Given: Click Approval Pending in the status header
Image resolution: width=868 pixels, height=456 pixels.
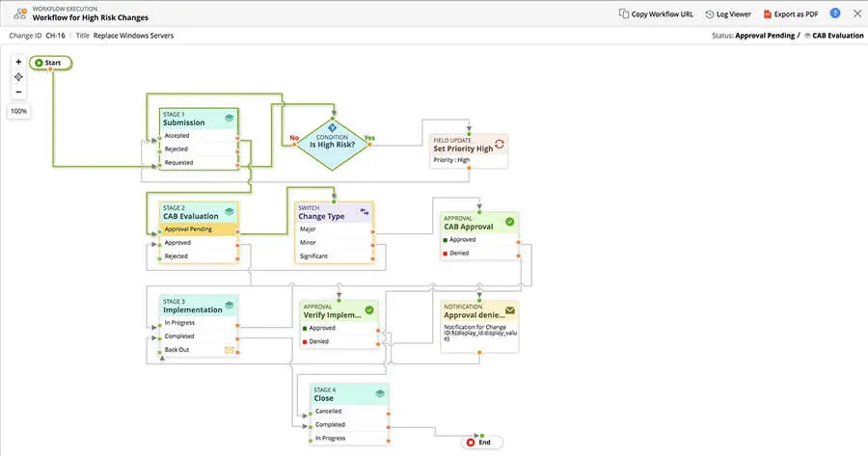Looking at the screenshot, I should click(x=765, y=36).
